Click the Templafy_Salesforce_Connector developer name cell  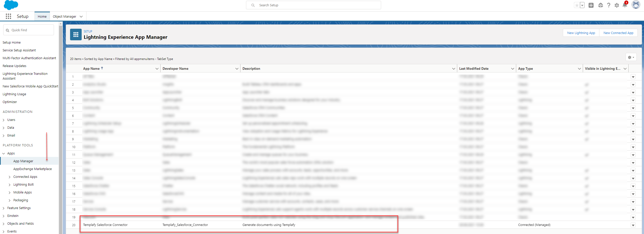(x=185, y=225)
